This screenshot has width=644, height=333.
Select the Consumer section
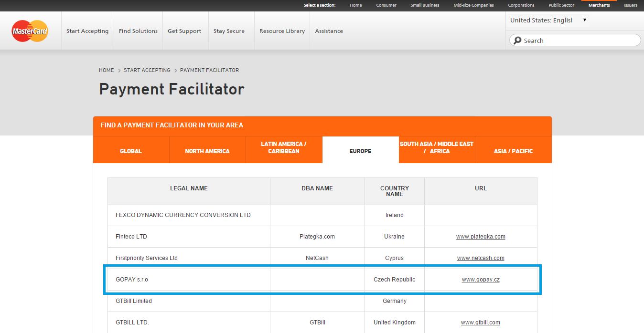pyautogui.click(x=386, y=5)
